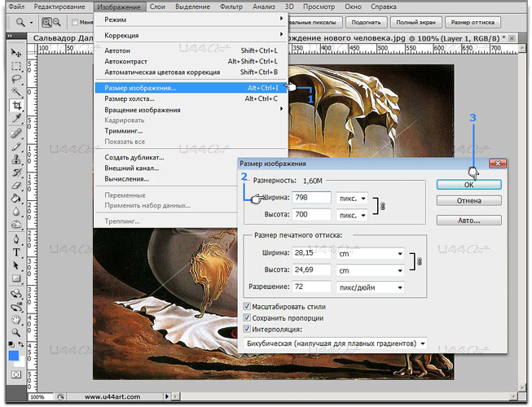The image size is (532, 407).
Task: Select the Move tool
Action: 16,53
